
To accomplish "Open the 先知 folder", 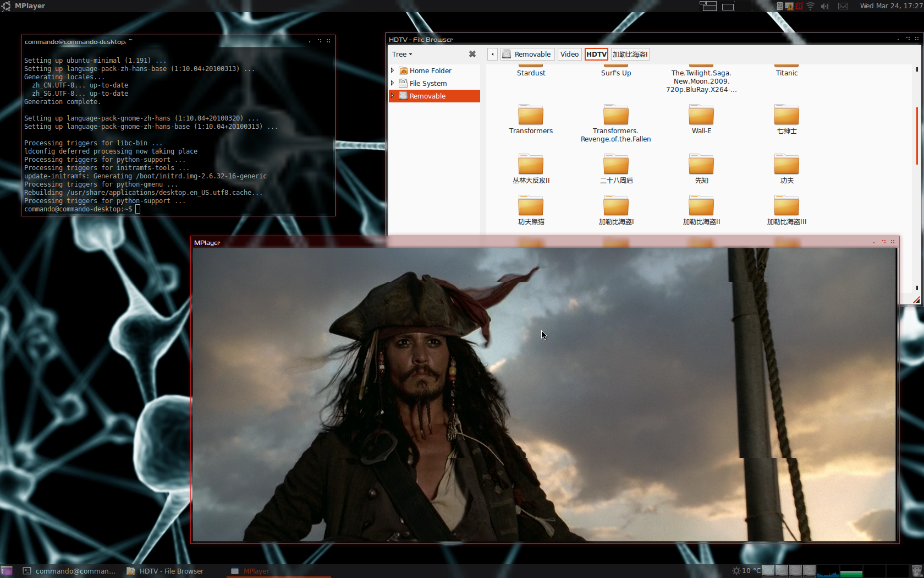I will (701, 169).
